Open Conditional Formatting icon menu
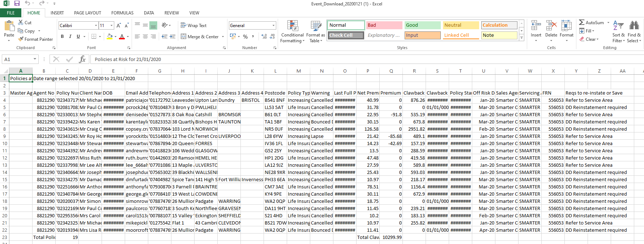 tap(292, 26)
